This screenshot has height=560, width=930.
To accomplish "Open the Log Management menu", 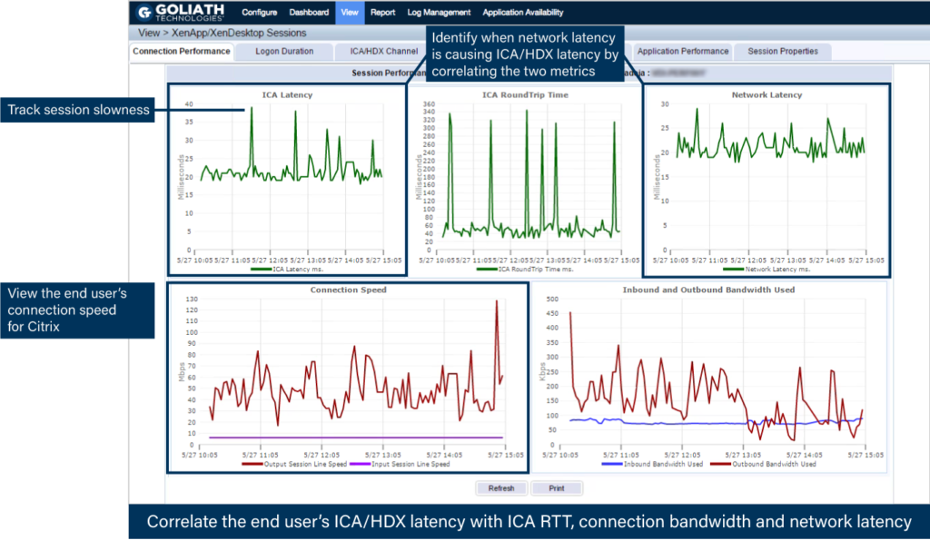I will click(x=439, y=13).
